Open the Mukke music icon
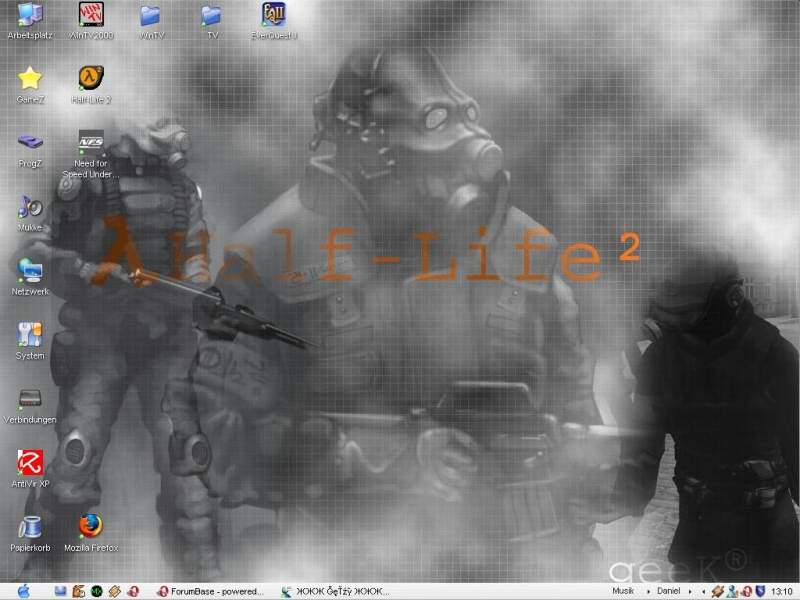The width and height of the screenshot is (800, 600). pyautogui.click(x=30, y=213)
